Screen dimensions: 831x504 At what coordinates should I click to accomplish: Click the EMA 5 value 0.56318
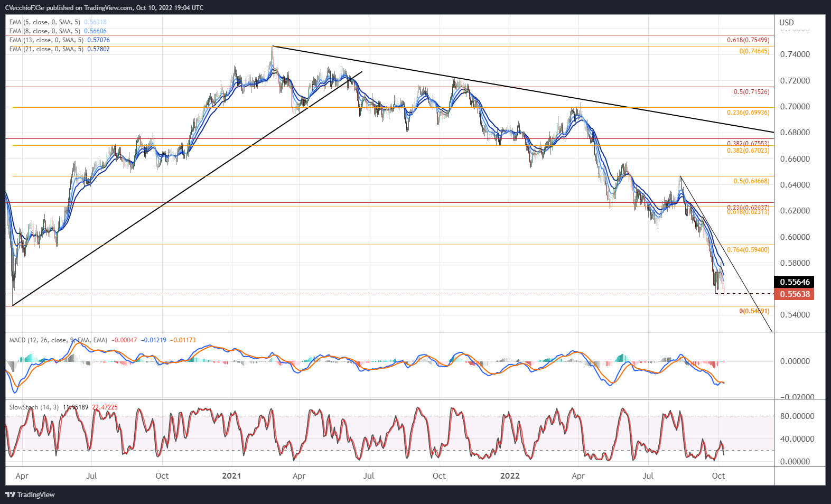coord(95,22)
